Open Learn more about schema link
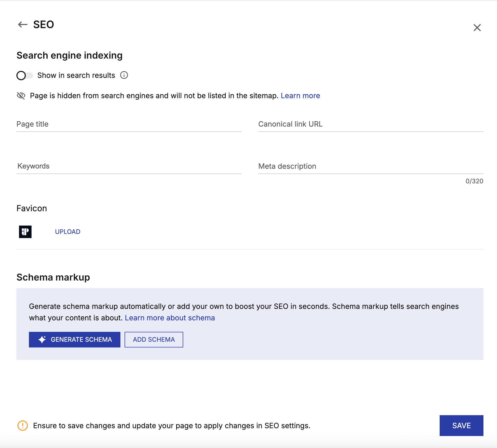 point(170,318)
